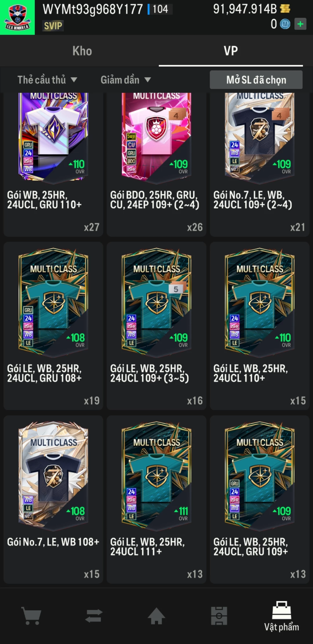
Task: Tap the gold coins balance icon
Action: (x=285, y=9)
